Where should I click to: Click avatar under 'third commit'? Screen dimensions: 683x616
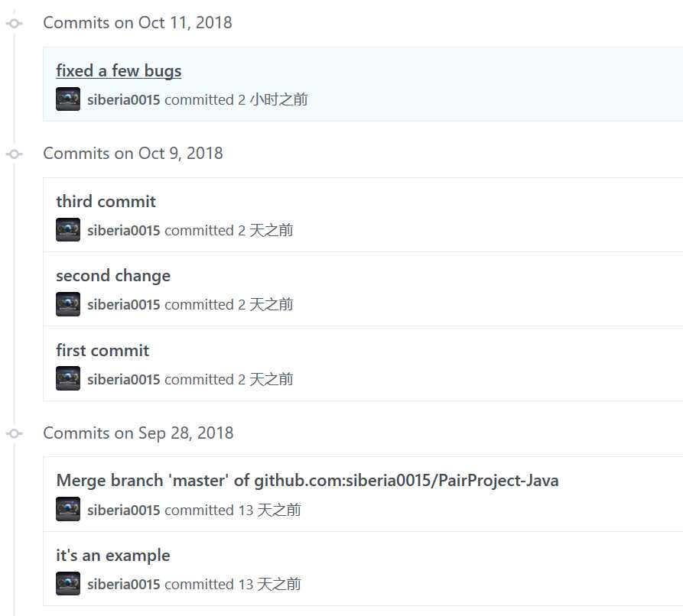[68, 229]
